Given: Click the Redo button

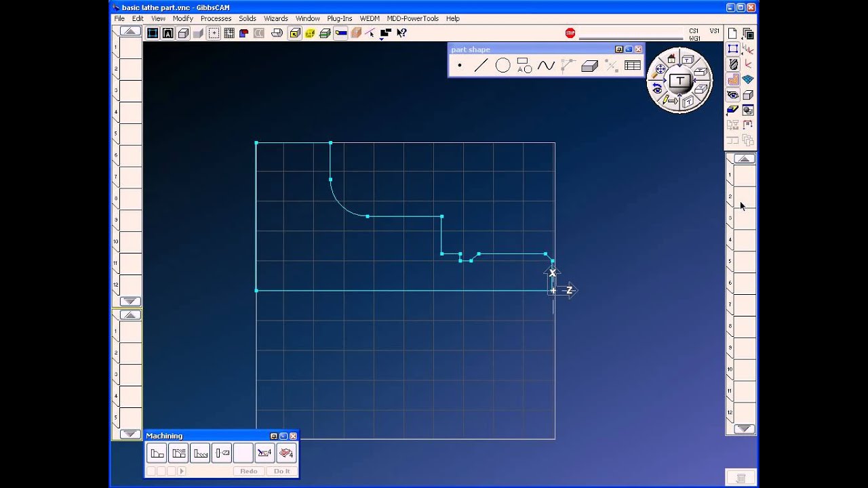Looking at the screenshot, I should (x=248, y=471).
